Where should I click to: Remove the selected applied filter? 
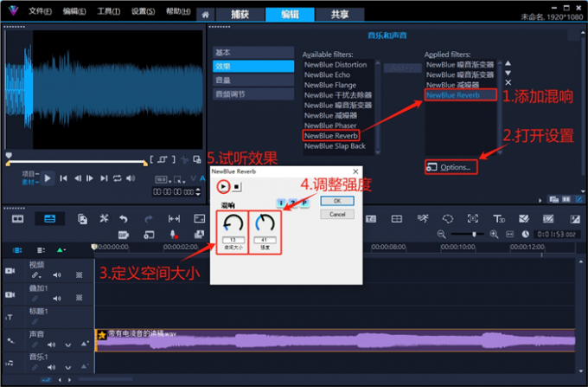tap(508, 82)
